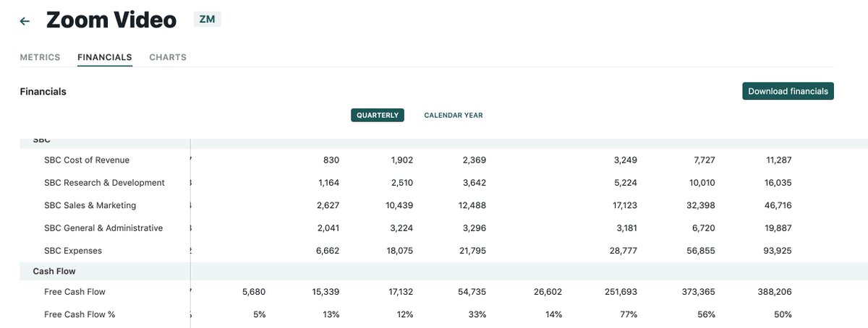Click the SBC Cost of Revenue row label
The height and width of the screenshot is (328, 868).
(87, 160)
